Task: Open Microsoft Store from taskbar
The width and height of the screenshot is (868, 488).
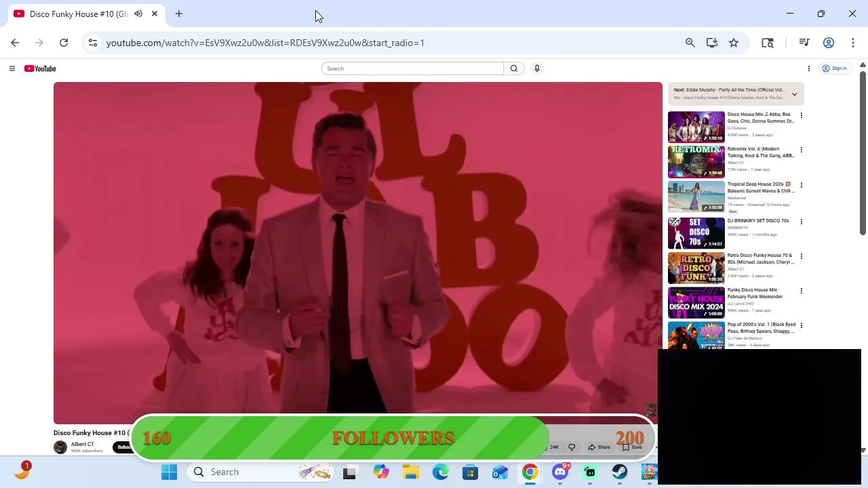Action: 470,472
